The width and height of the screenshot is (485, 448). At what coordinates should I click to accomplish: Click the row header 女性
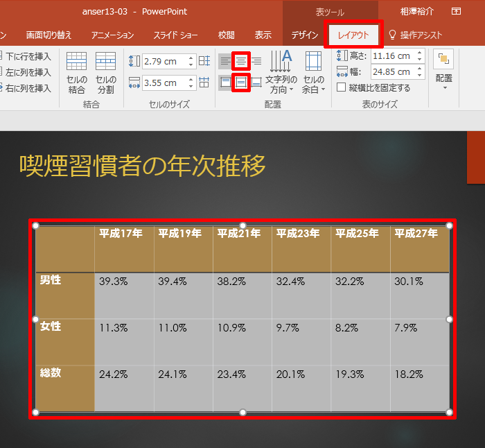click(65, 342)
